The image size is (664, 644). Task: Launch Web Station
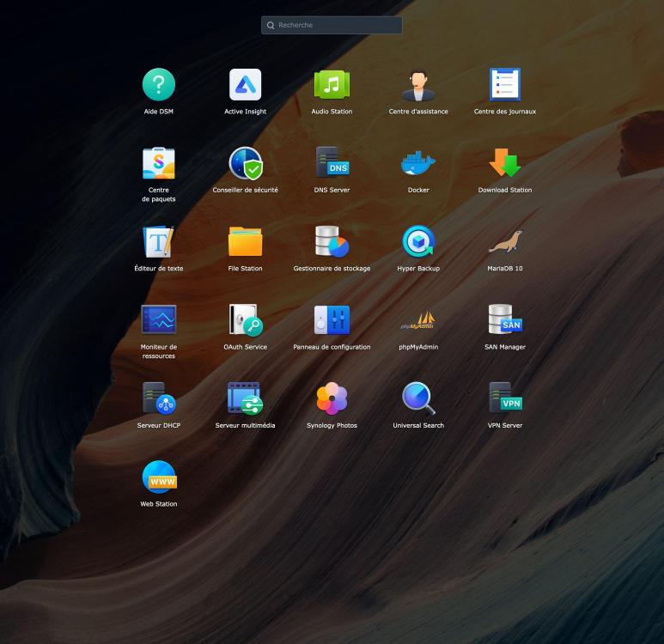pyautogui.click(x=158, y=477)
